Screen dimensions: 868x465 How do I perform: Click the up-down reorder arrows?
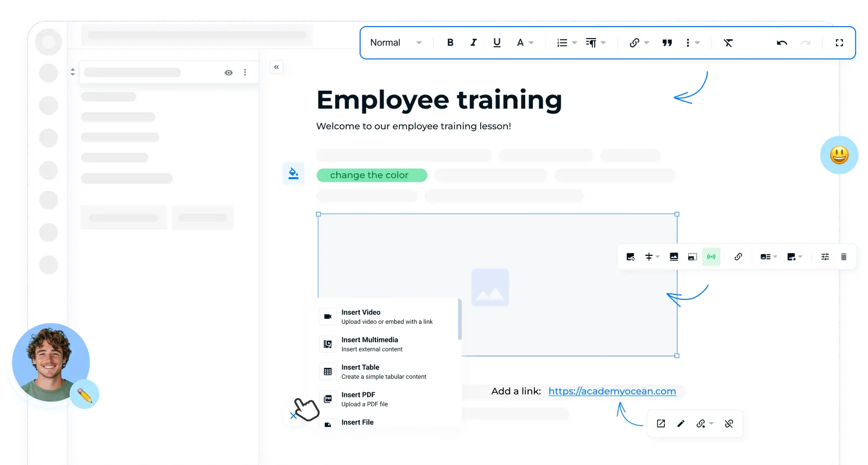73,72
